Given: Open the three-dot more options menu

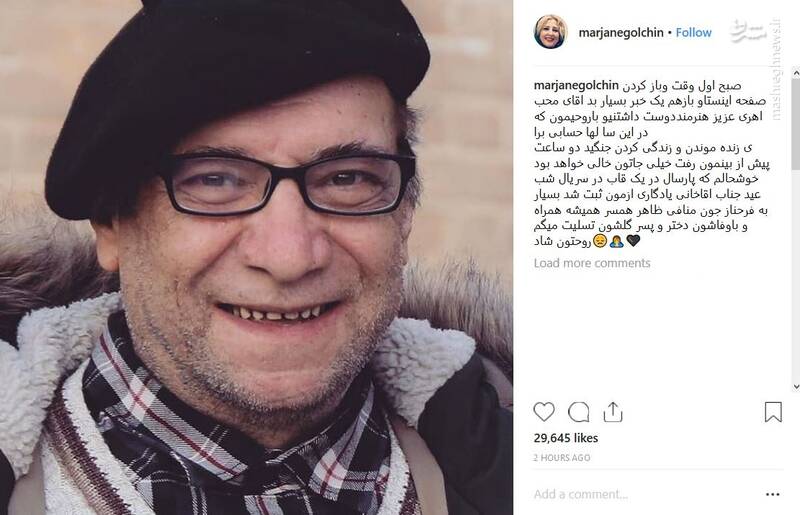Looking at the screenshot, I should tap(772, 494).
